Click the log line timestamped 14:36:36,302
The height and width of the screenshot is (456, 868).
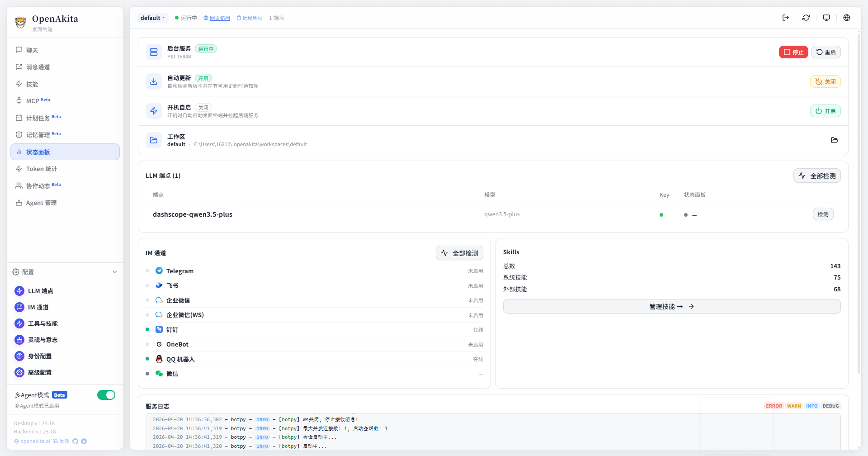(255, 419)
